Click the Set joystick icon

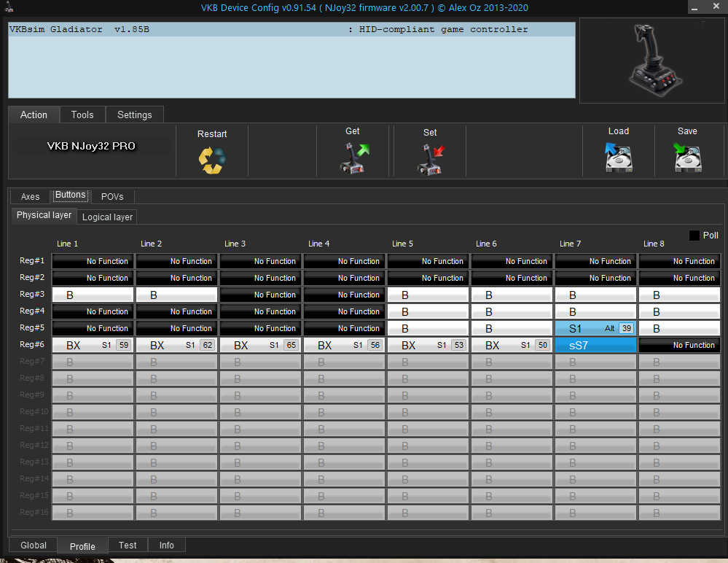[431, 159]
